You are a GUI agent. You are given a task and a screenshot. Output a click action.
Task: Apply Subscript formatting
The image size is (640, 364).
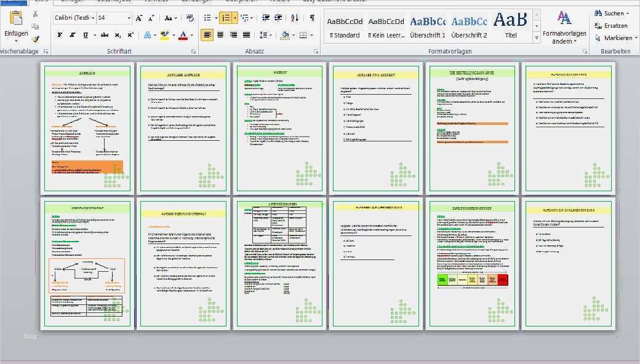point(119,34)
